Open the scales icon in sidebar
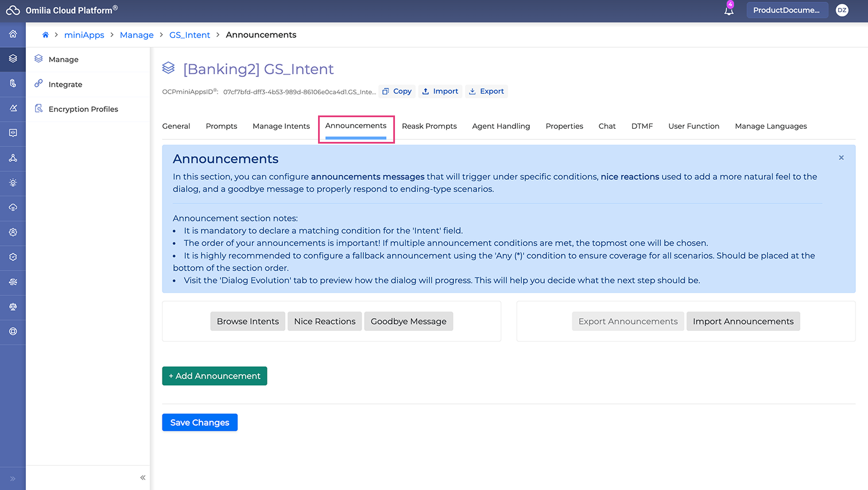 pyautogui.click(x=13, y=307)
